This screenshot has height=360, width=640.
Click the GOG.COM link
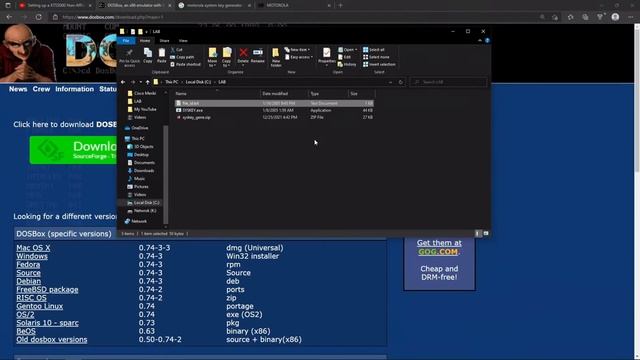[438, 252]
